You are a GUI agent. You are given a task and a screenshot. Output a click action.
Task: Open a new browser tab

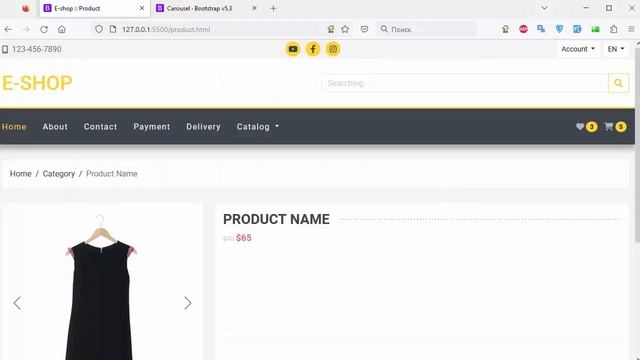(x=273, y=8)
